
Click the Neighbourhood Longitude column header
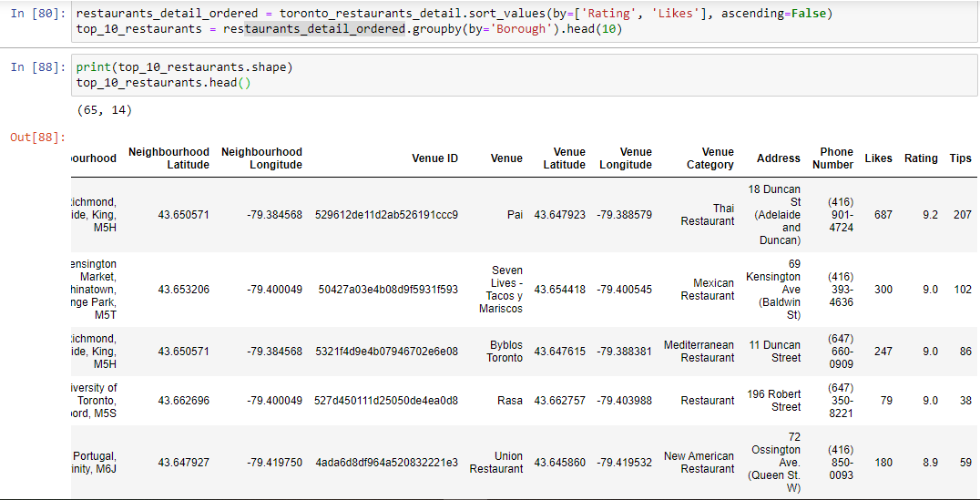coord(261,158)
